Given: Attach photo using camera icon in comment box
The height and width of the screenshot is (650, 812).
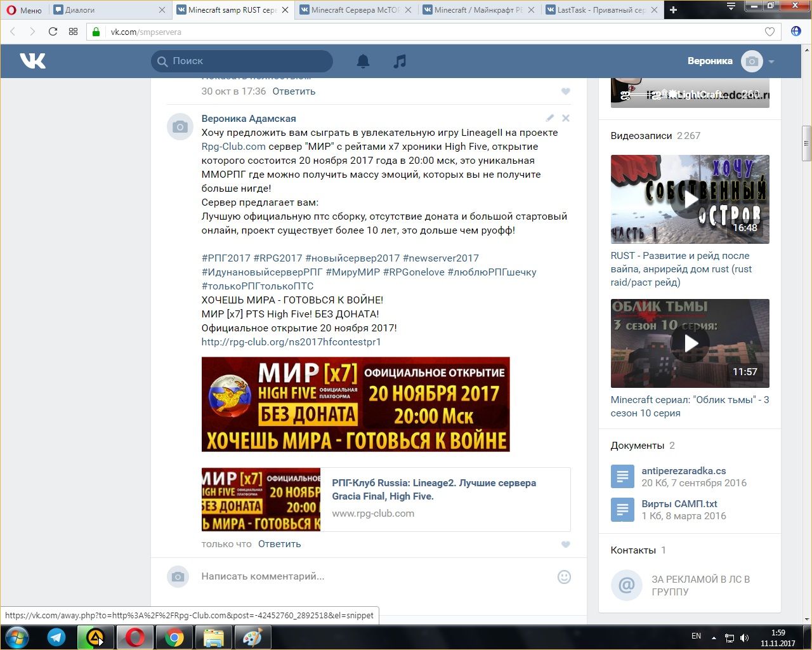Looking at the screenshot, I should coord(178,576).
